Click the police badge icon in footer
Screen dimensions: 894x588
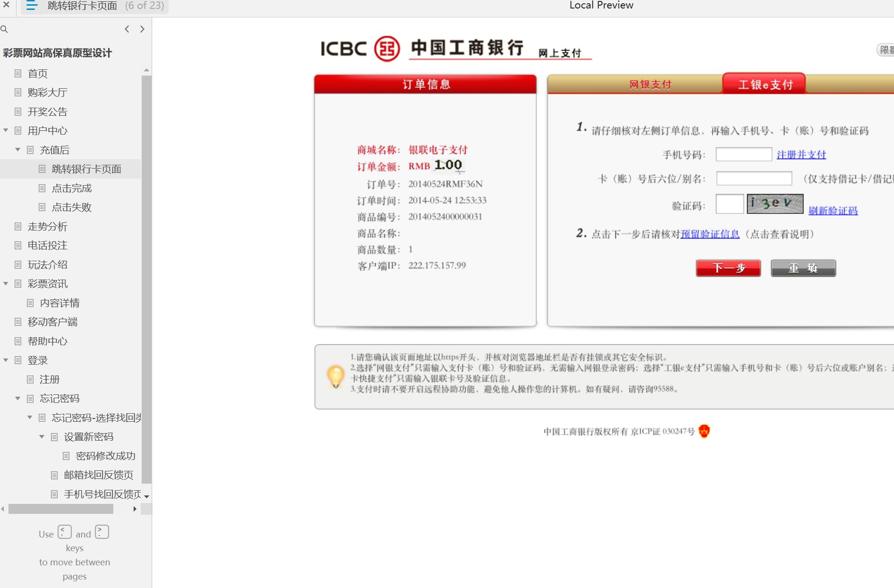(x=704, y=431)
